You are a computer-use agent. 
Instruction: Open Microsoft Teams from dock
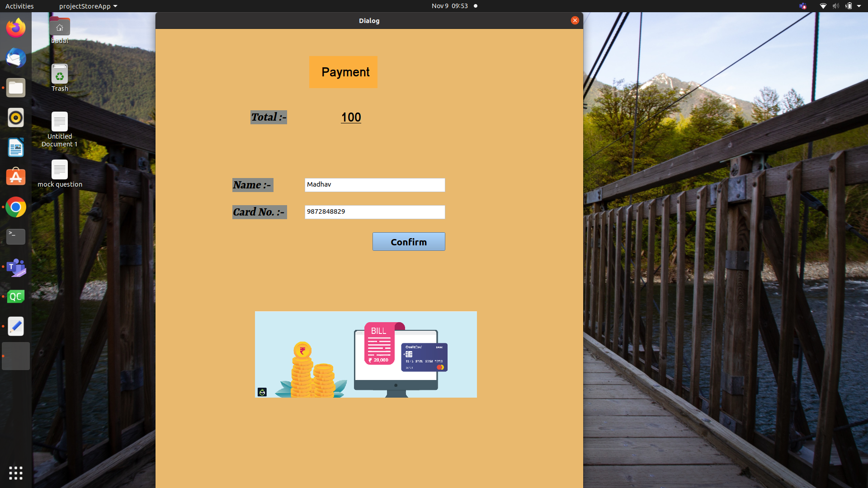[x=16, y=267]
